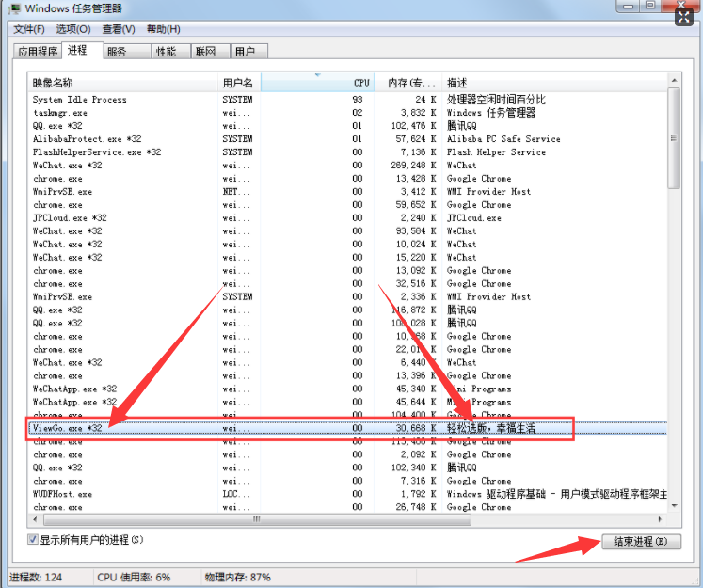
Task: Switch to the 进程 tab
Action: [x=82, y=50]
